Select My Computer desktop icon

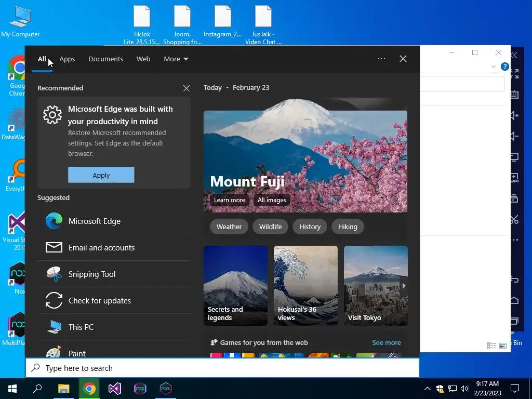pos(20,21)
